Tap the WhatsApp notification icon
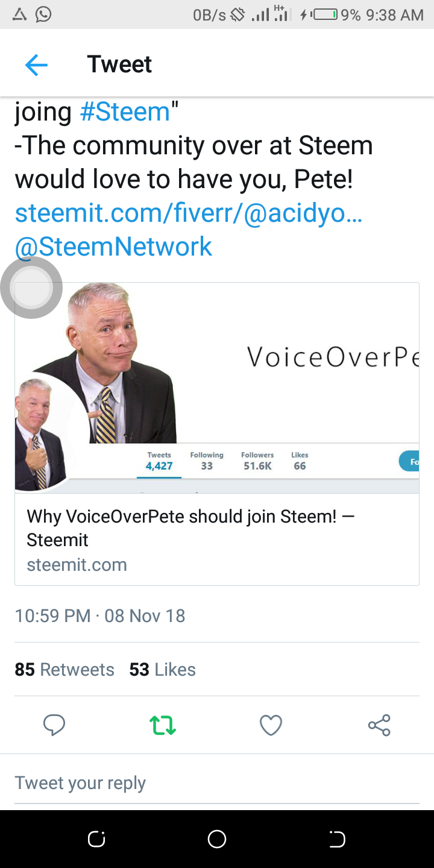Screen dimensions: 434x868 (x=43, y=14)
